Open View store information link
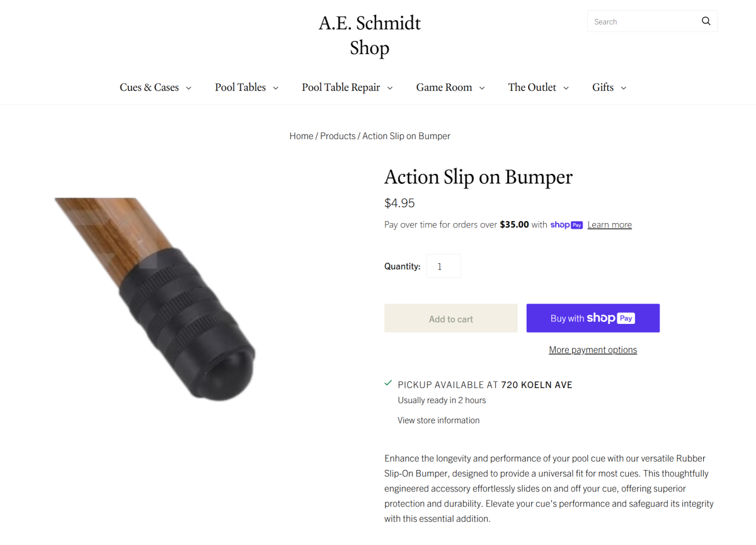This screenshot has height=545, width=756. [x=438, y=420]
